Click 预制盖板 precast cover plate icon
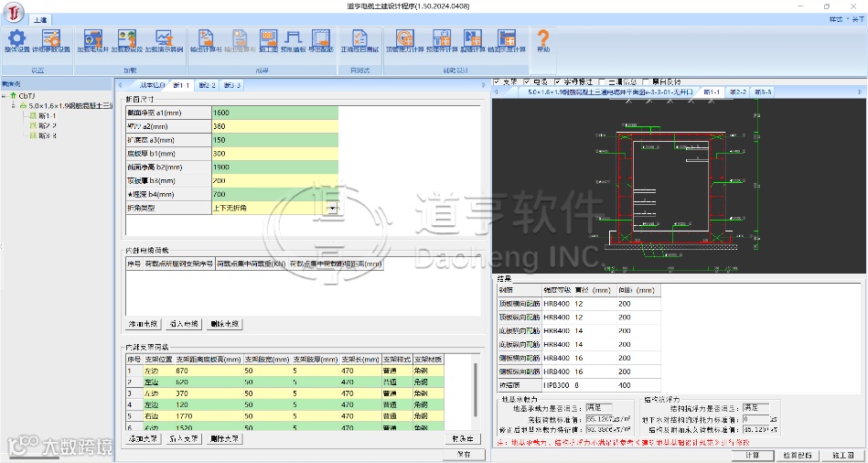868x463 pixels. 293,41
